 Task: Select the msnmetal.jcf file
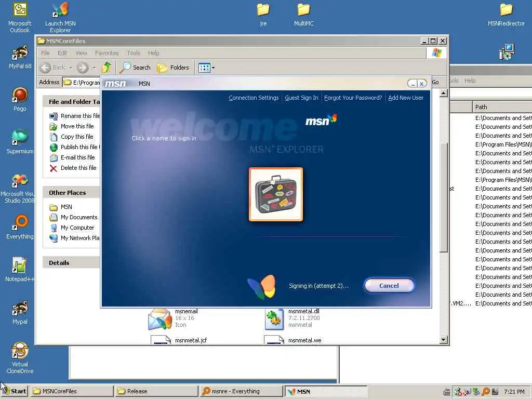tap(179, 340)
